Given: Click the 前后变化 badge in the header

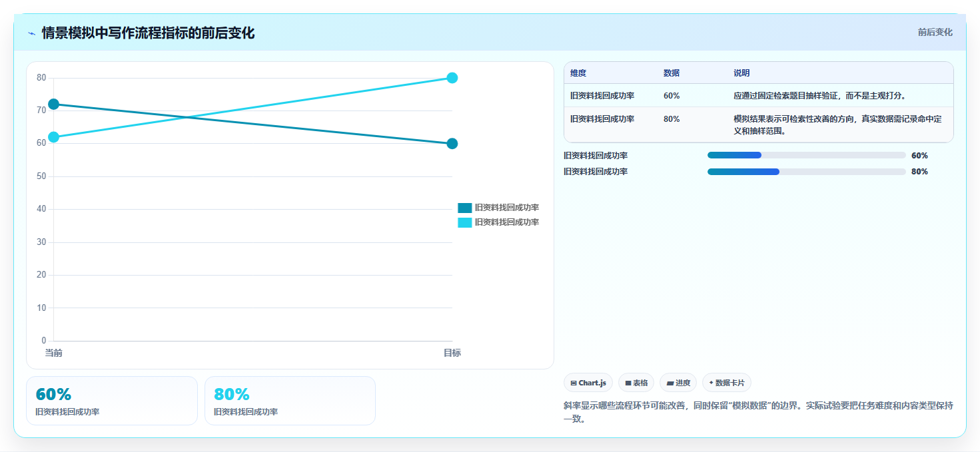Looking at the screenshot, I should 935,32.
